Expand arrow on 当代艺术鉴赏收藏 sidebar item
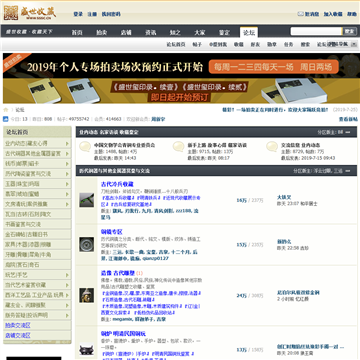This screenshot has height=360, width=360. click(67, 285)
